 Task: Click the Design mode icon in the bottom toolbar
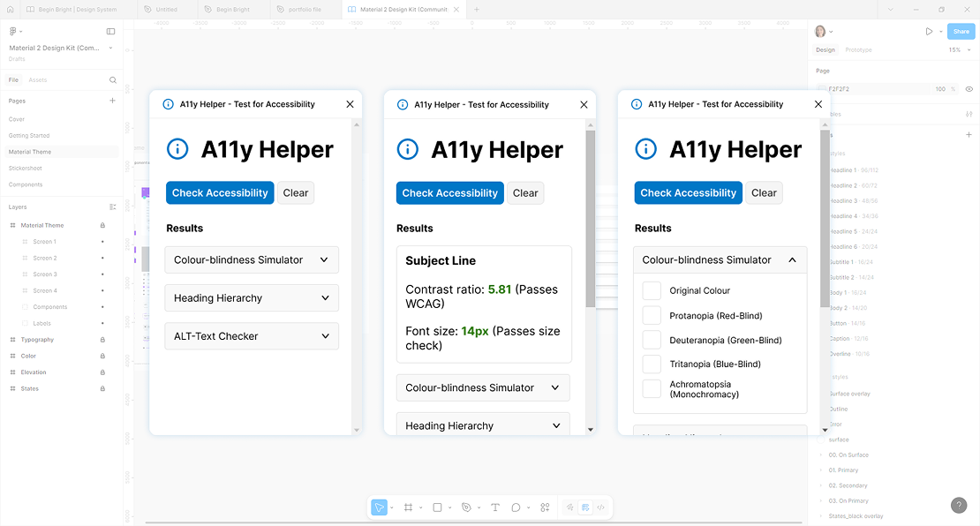(x=585, y=507)
